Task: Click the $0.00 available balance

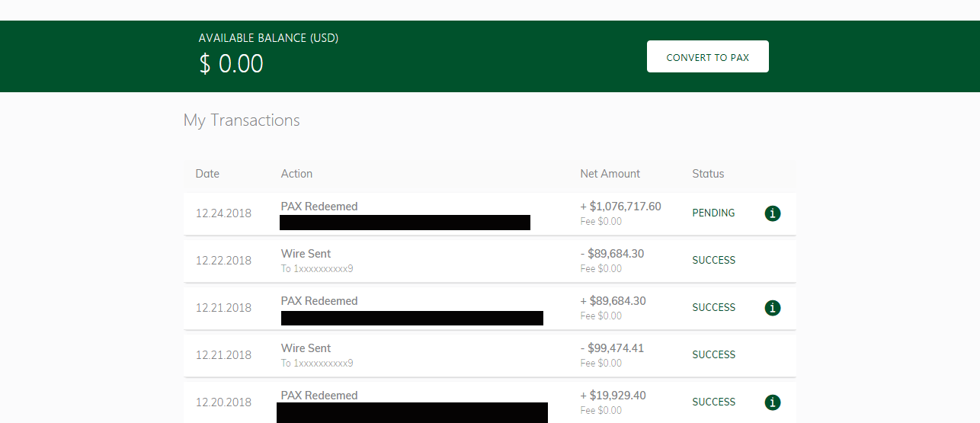Action: [231, 64]
